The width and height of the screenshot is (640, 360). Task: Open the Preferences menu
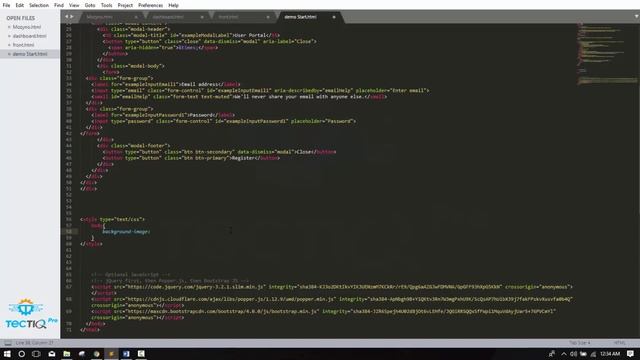150,5
